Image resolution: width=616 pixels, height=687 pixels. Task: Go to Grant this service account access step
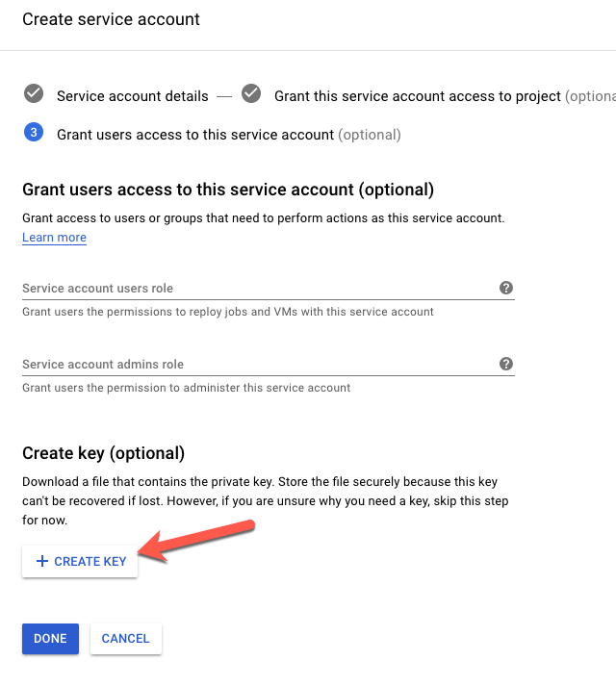coord(417,96)
